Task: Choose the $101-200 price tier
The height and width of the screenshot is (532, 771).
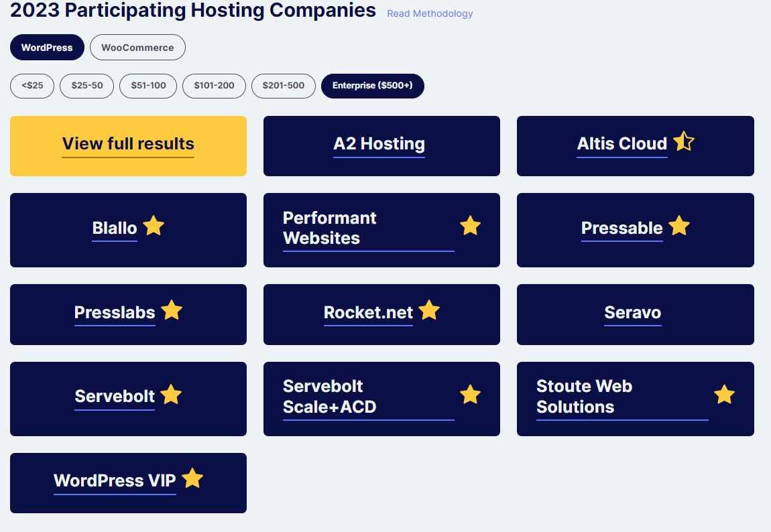Action: click(x=214, y=86)
